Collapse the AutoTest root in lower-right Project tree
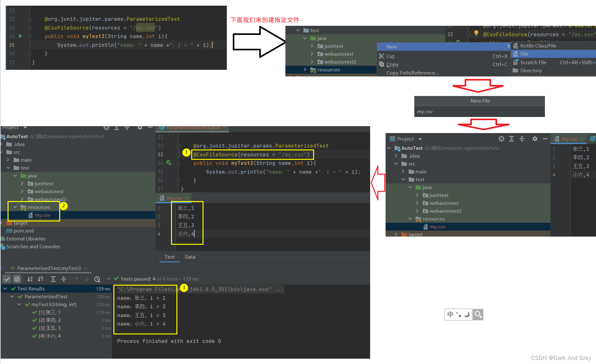This screenshot has width=596, height=364. [389, 148]
